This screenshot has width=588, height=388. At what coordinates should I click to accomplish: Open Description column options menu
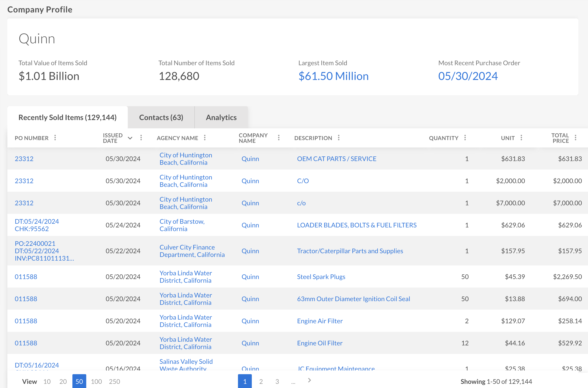tap(339, 138)
